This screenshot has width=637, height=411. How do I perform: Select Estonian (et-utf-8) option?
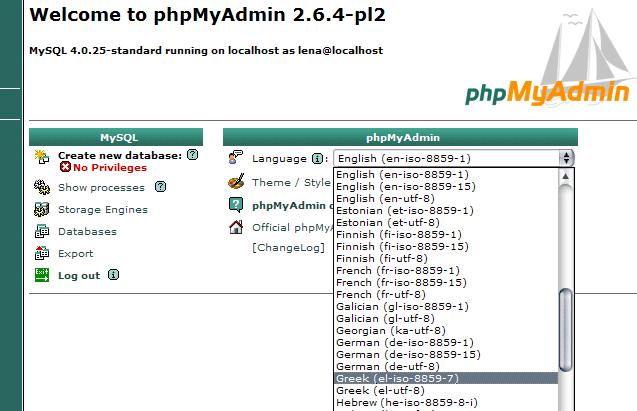(446, 222)
